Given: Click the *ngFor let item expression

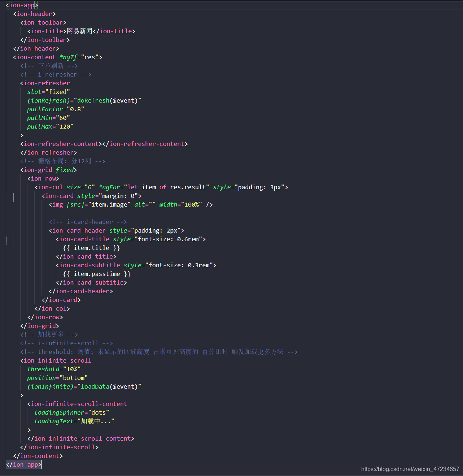Looking at the screenshot, I should (154, 187).
